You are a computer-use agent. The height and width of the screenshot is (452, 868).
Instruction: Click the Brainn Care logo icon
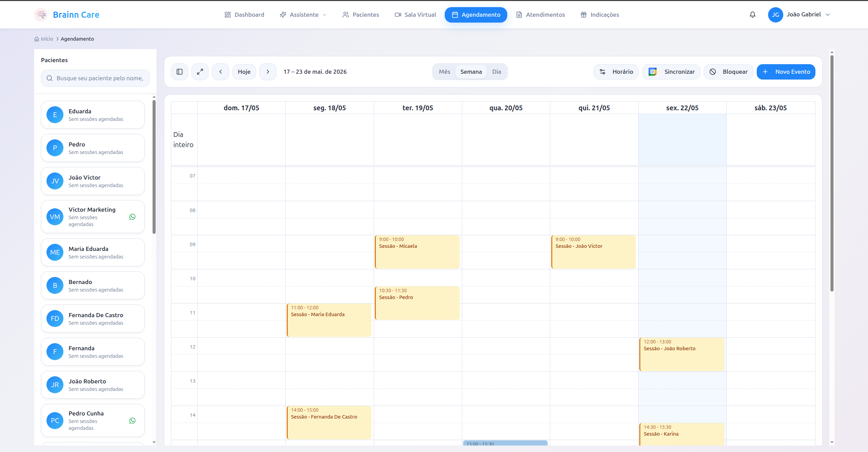click(41, 15)
